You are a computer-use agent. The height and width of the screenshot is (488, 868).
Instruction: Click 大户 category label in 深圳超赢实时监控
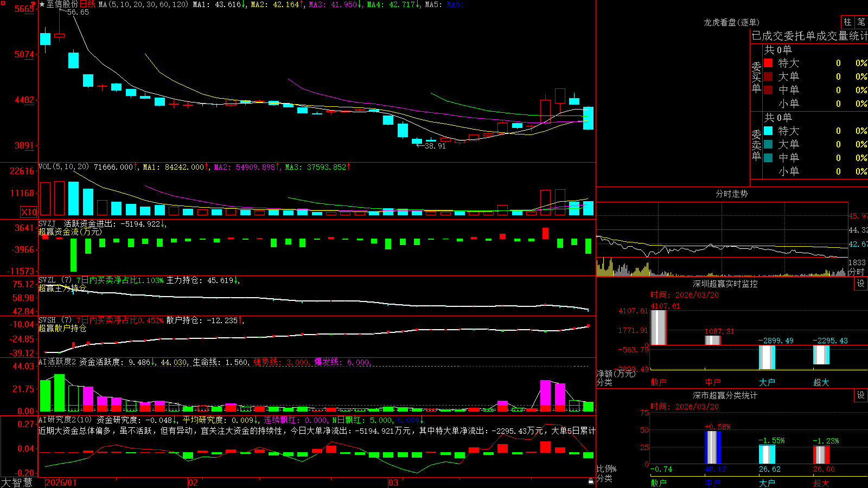click(x=767, y=382)
